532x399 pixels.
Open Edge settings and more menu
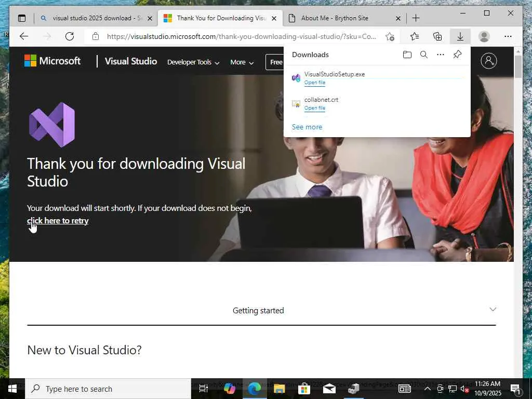point(508,36)
